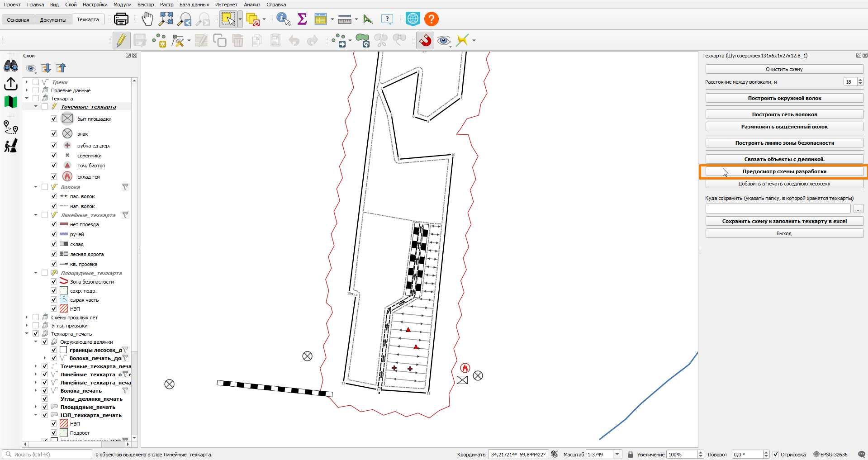This screenshot has width=868, height=460.
Task: Click Предосмотр схемы разработки button
Action: click(784, 171)
